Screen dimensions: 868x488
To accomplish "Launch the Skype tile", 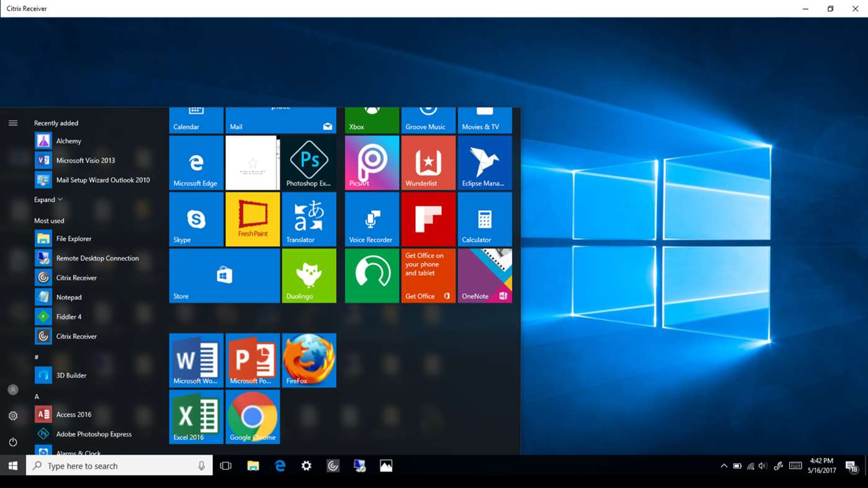I will point(196,218).
